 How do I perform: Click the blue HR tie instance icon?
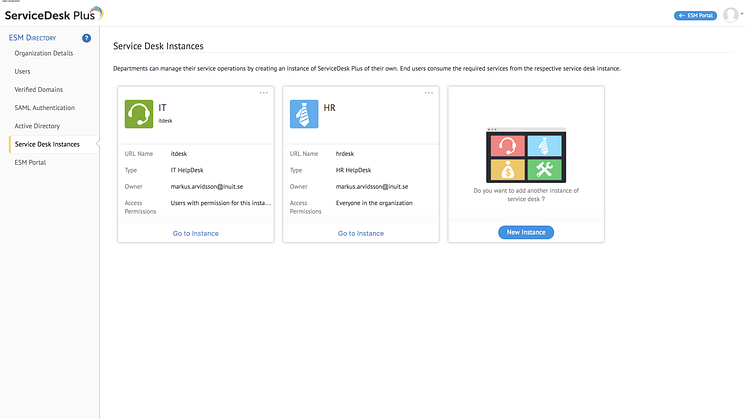point(305,114)
